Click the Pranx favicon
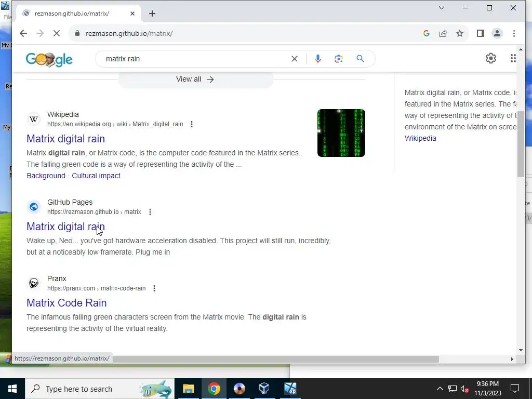Screen dimensions: 532x399 click(x=34, y=283)
